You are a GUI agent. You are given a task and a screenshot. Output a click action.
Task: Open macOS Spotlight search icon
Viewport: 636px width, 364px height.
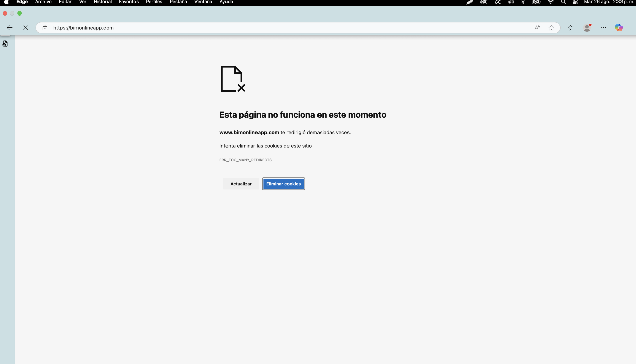tap(563, 2)
